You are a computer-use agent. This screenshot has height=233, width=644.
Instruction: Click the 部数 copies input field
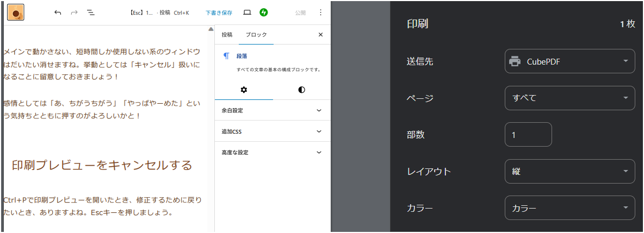(x=528, y=135)
